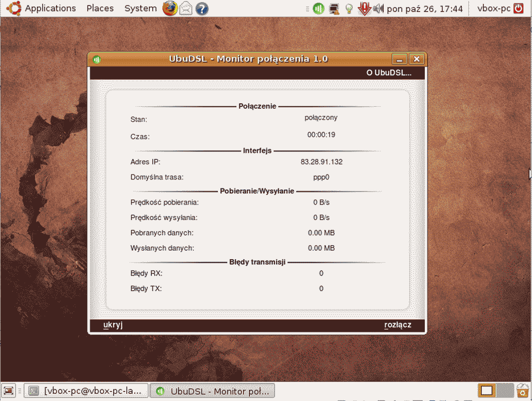Click the 'Błędy TX:' label

(146, 289)
